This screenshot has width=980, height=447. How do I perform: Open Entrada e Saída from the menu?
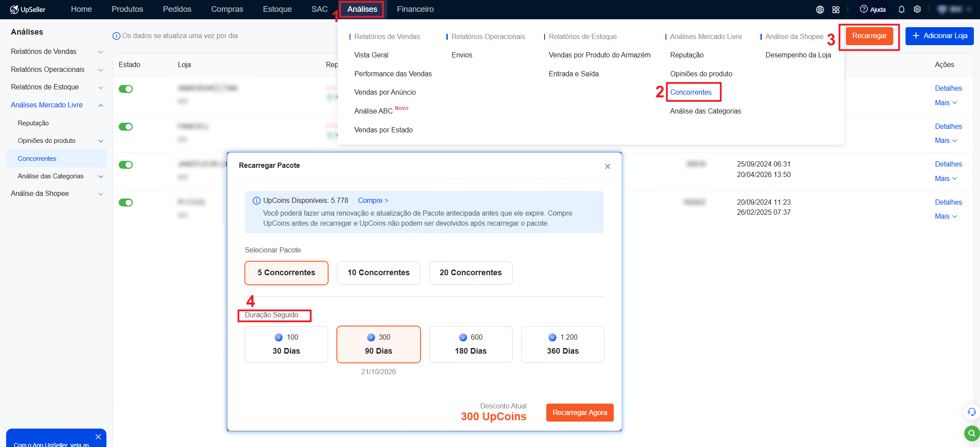coord(574,74)
